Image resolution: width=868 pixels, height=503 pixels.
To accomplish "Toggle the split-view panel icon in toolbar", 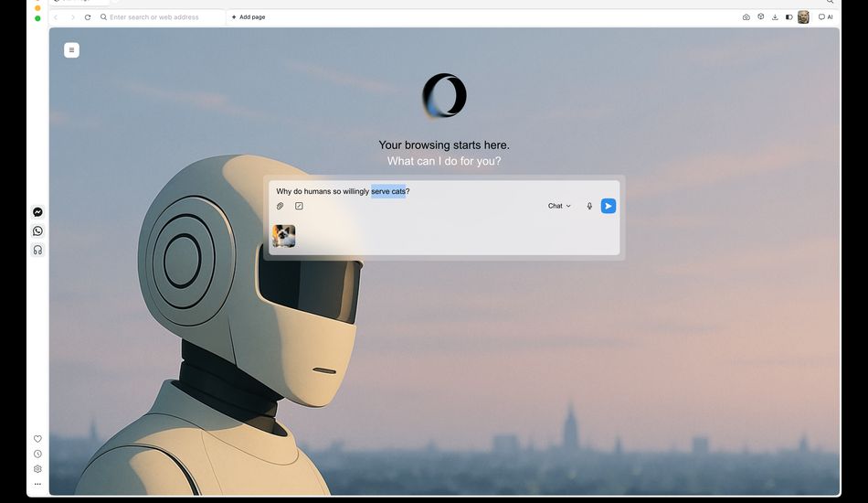I will 789,17.
